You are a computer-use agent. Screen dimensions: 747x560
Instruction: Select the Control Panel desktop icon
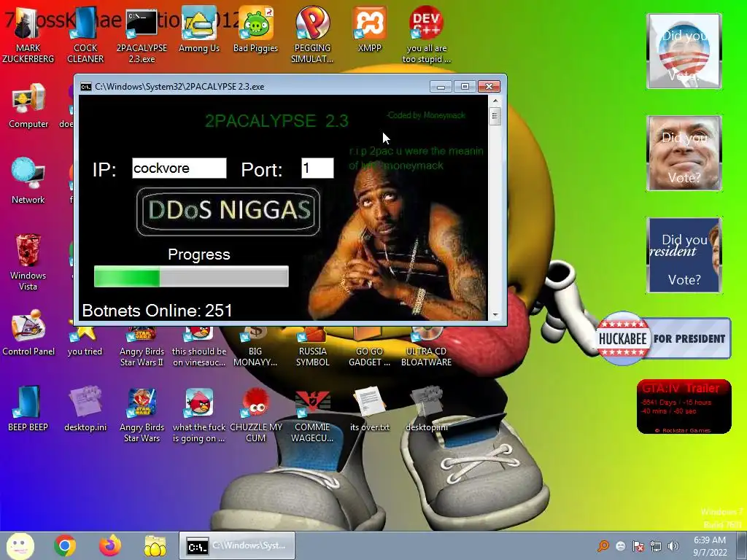pyautogui.click(x=28, y=333)
